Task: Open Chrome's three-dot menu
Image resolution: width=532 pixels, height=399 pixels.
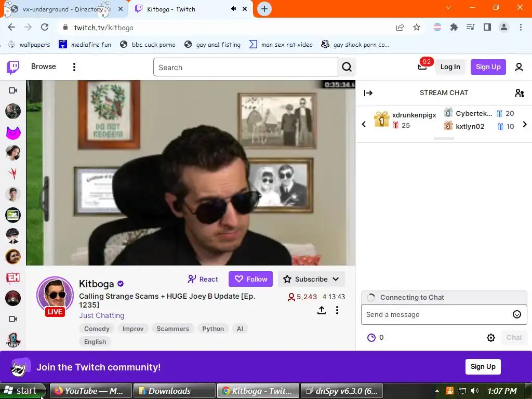Action: [521, 28]
